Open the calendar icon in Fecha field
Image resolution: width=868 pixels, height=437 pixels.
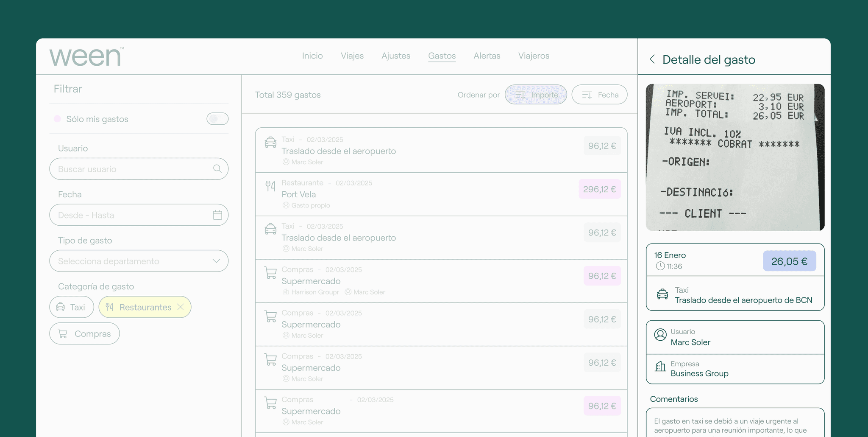coord(217,215)
